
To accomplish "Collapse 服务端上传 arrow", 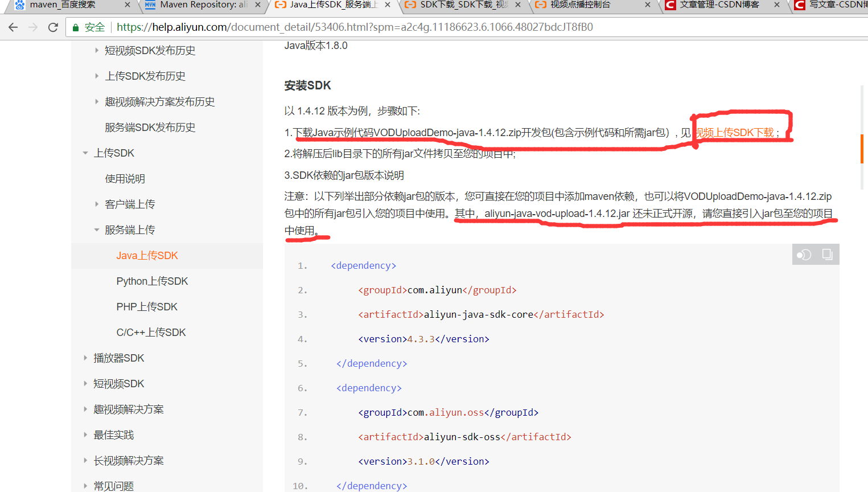I will [97, 229].
